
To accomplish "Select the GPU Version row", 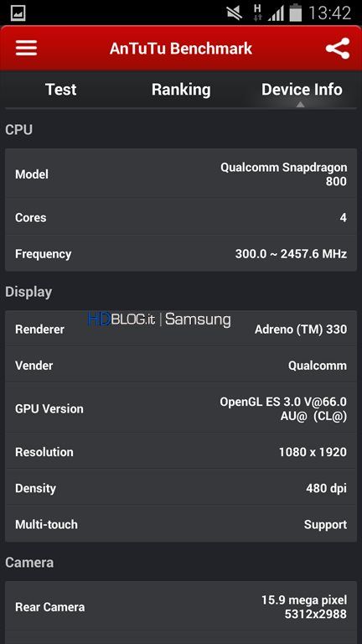I will 181,408.
